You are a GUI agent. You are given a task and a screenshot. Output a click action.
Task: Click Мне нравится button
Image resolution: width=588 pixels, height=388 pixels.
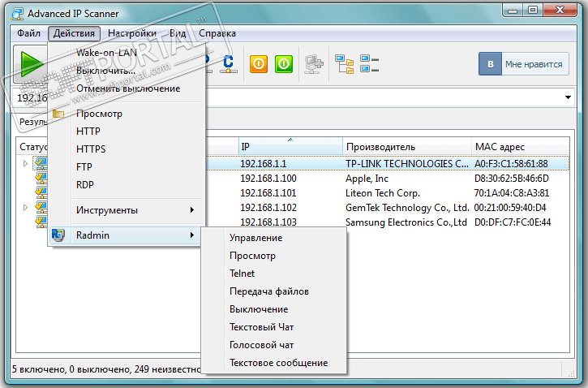pos(523,64)
